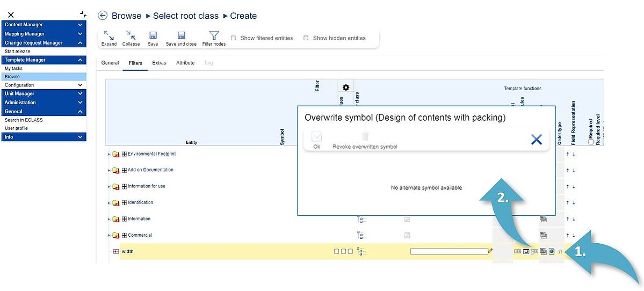Image resolution: width=644 pixels, height=291 pixels.
Task: Switch to the Extras tab
Action: click(159, 63)
